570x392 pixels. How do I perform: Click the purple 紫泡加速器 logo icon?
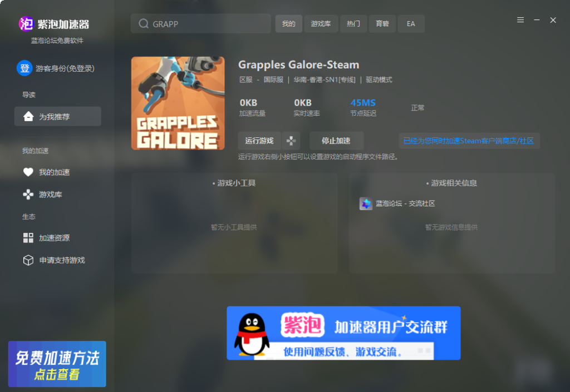coord(26,24)
